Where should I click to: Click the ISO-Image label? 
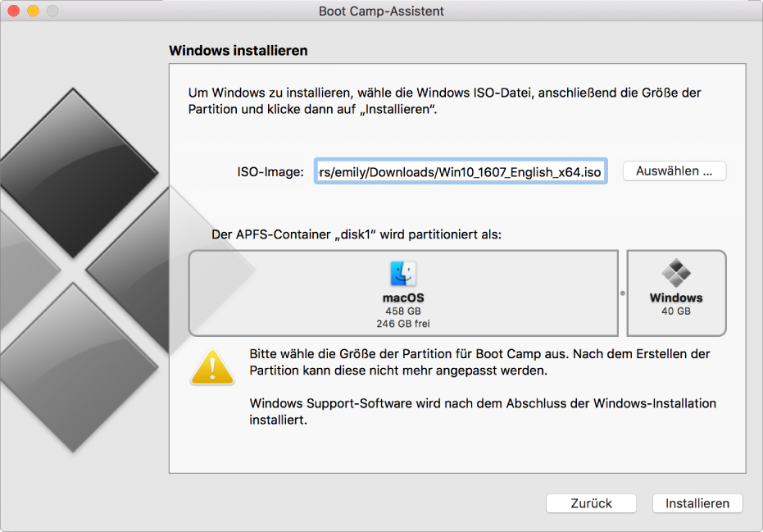pos(270,172)
